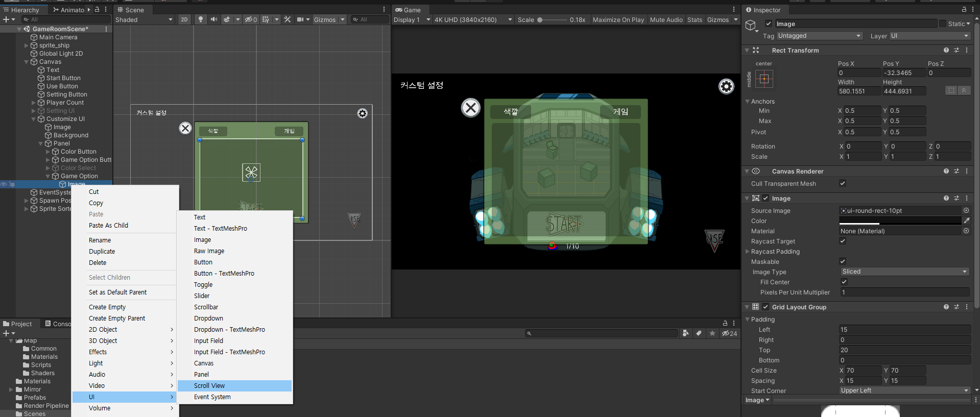Click Project search by label icon
The image size is (980, 417).
point(699,333)
